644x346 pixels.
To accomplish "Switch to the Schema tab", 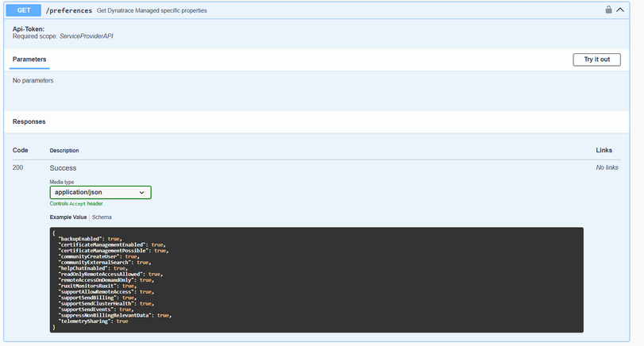I will click(x=102, y=217).
